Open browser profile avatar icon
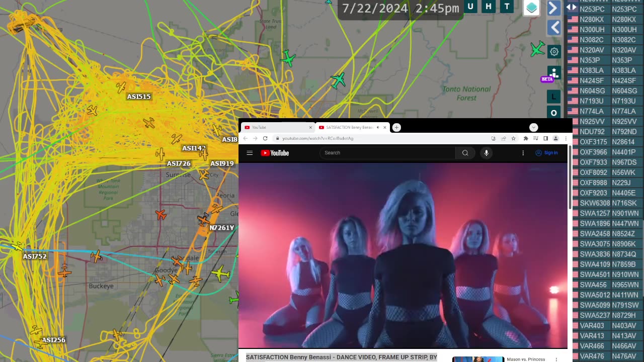This screenshot has height=362, width=644. point(555,138)
